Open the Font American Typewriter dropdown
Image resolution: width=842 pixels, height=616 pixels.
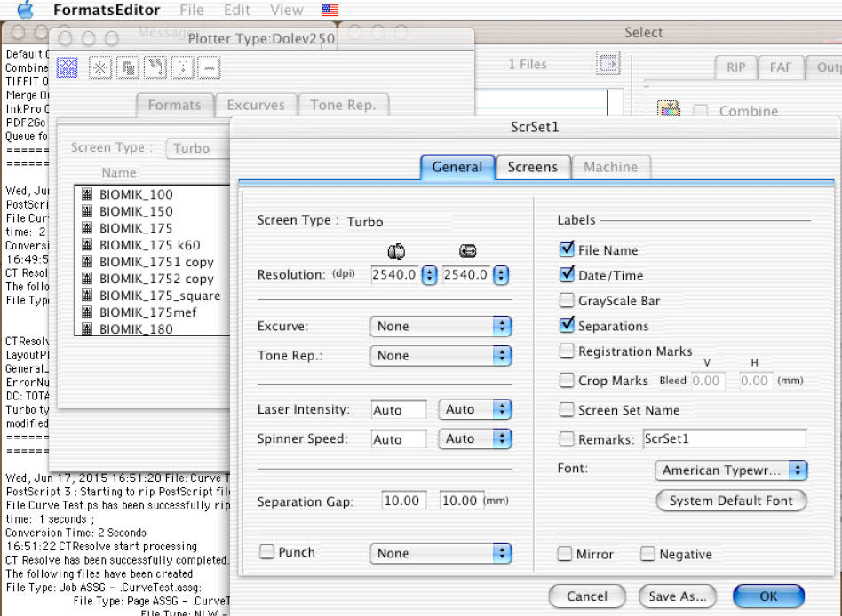click(731, 470)
